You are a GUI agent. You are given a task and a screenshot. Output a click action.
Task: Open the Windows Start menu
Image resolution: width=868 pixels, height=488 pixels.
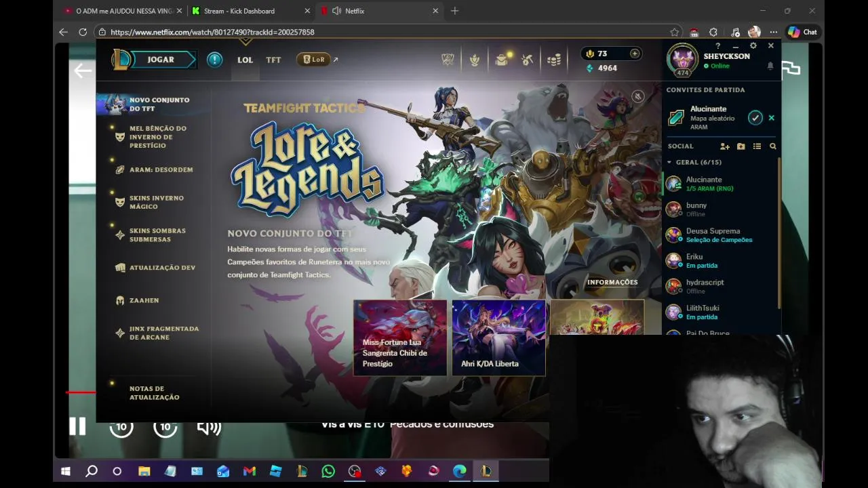[66, 471]
